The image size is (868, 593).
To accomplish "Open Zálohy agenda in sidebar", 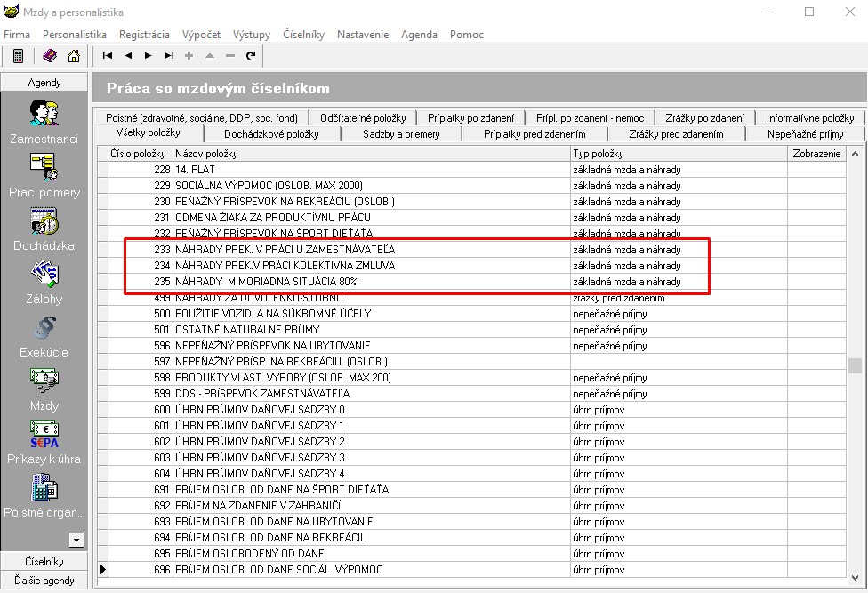I will click(x=44, y=282).
